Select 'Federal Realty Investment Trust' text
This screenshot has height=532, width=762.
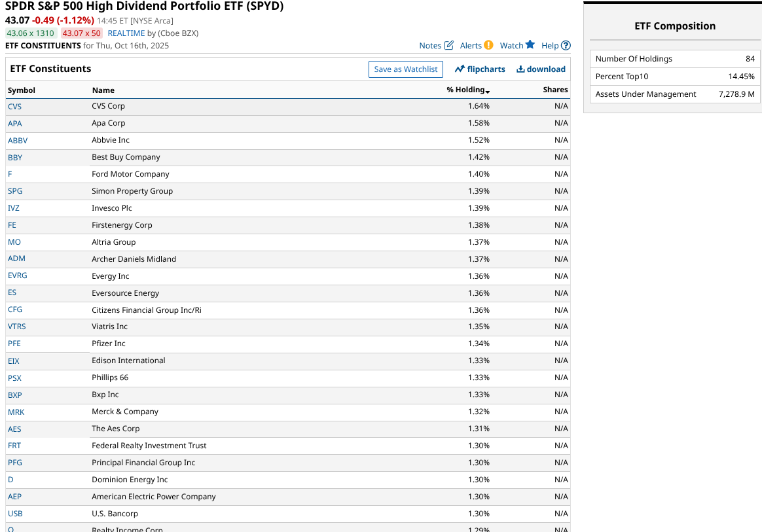point(149,446)
